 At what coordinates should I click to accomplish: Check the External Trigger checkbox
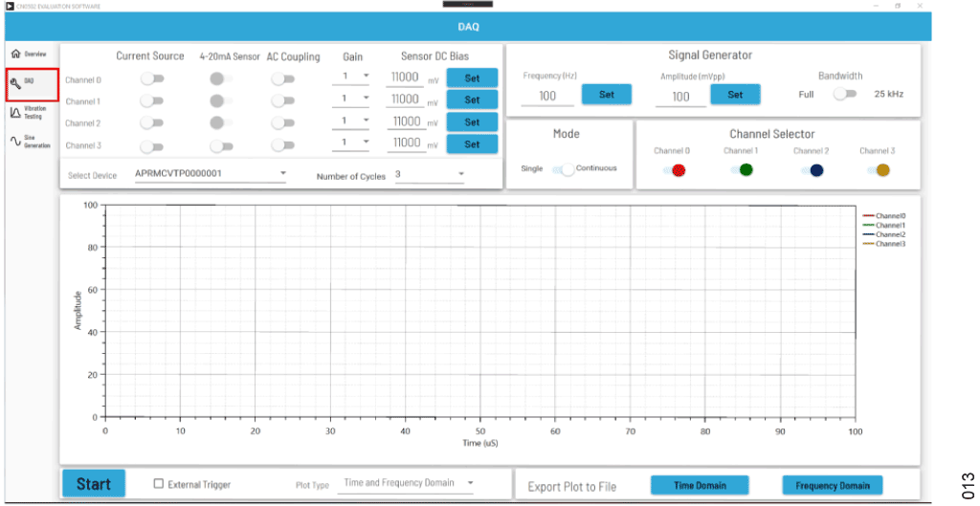click(159, 484)
